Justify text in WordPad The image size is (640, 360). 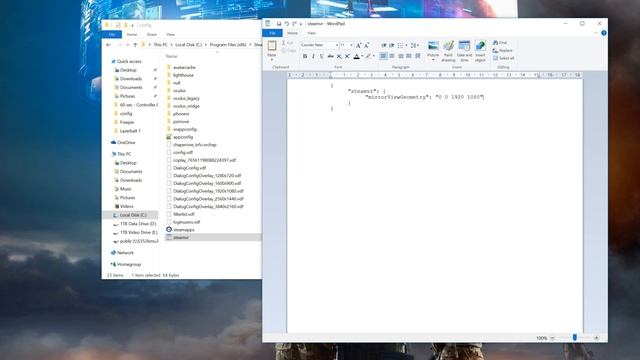(409, 56)
